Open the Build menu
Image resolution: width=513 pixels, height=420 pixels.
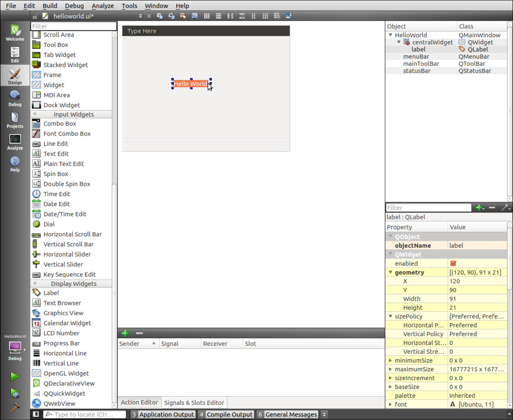click(x=50, y=6)
